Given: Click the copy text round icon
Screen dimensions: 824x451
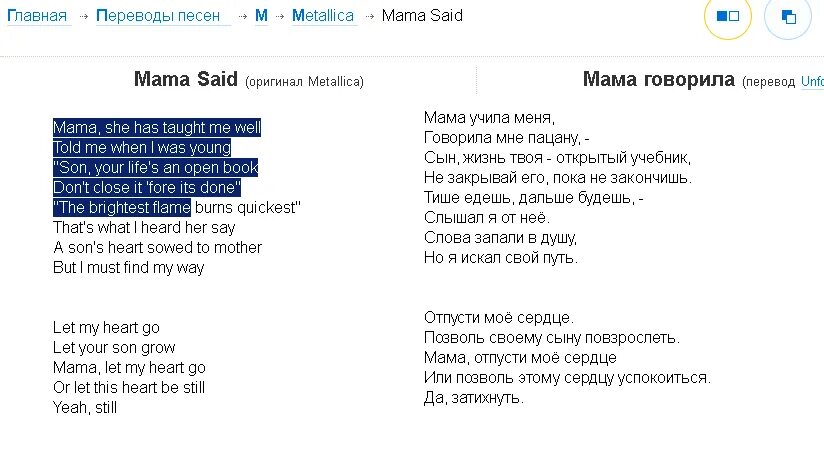Looking at the screenshot, I should tap(788, 16).
